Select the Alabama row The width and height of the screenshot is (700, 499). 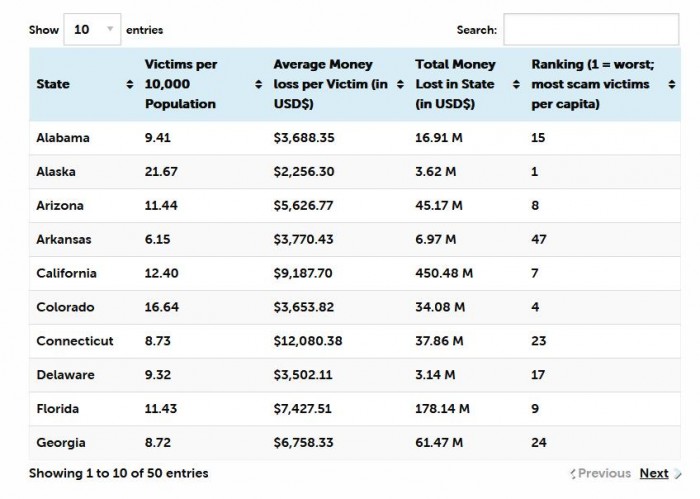tap(63, 138)
